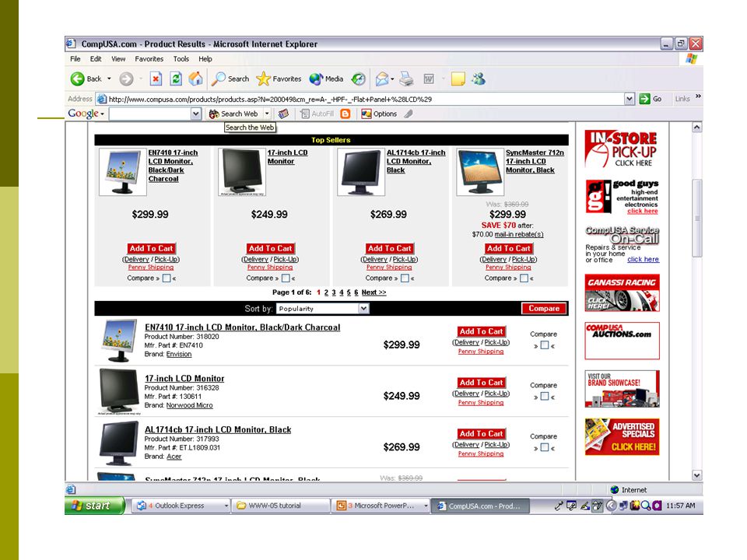
Task: Click the page scrollbar up arrow
Action: click(697, 127)
